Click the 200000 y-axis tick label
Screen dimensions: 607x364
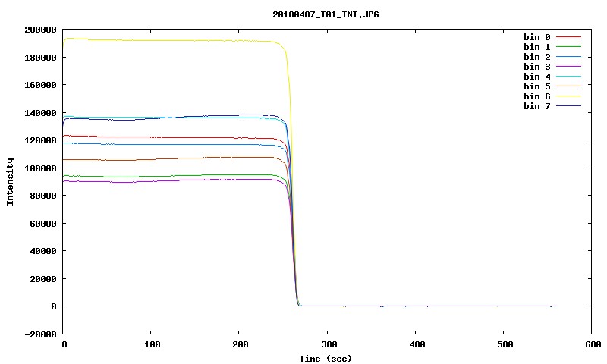tap(41, 30)
